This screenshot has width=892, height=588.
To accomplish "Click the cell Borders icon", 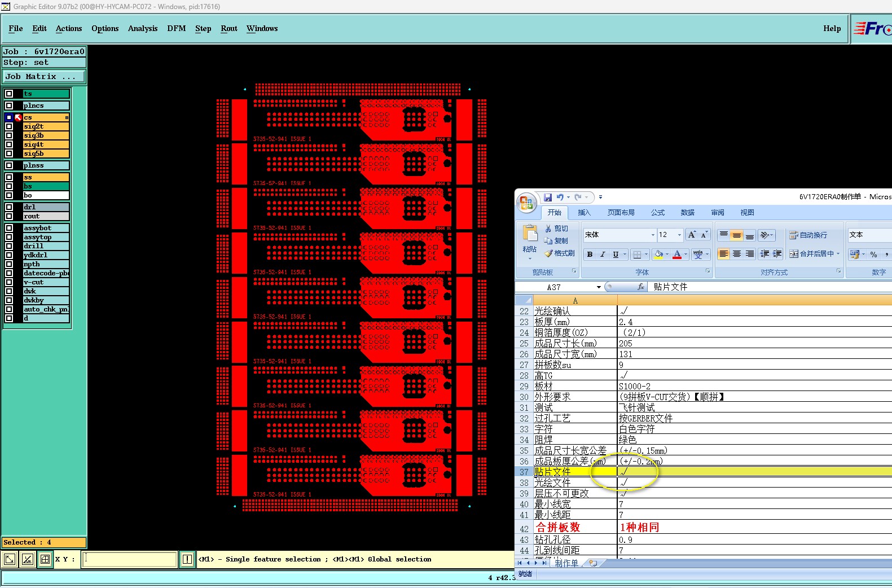I will pos(637,254).
